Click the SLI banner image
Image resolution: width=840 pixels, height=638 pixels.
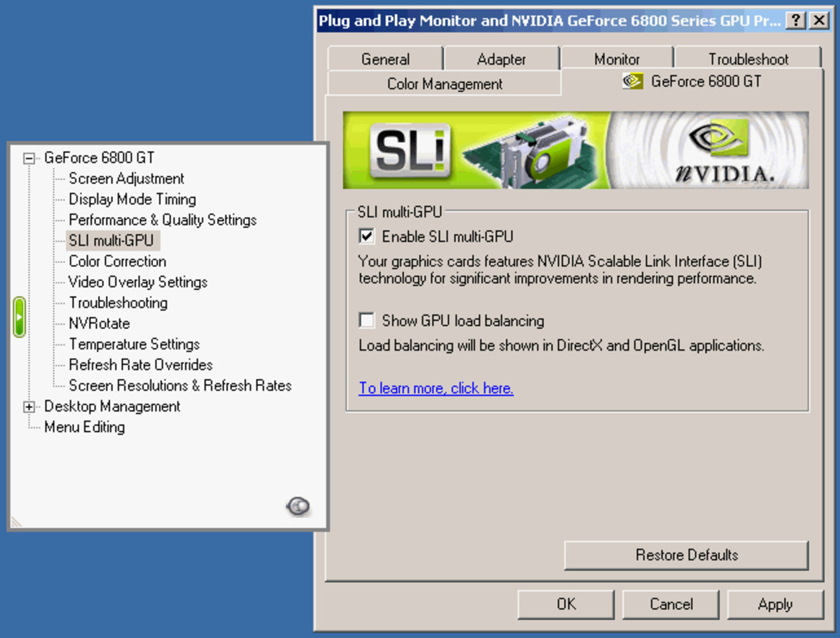click(x=576, y=150)
